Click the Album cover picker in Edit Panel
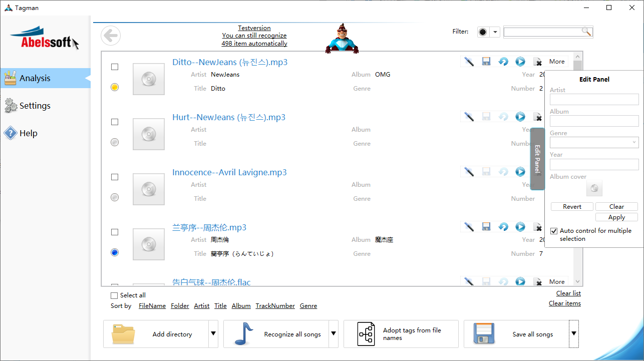The height and width of the screenshot is (361, 644). (x=594, y=188)
